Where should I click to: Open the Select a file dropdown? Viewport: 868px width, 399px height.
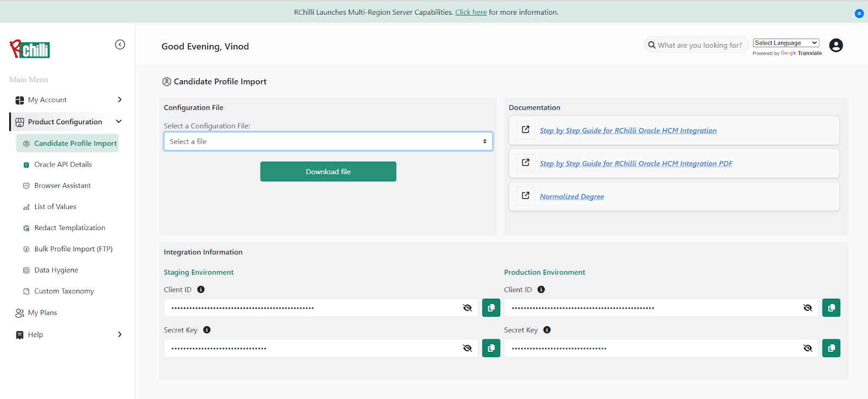click(328, 142)
